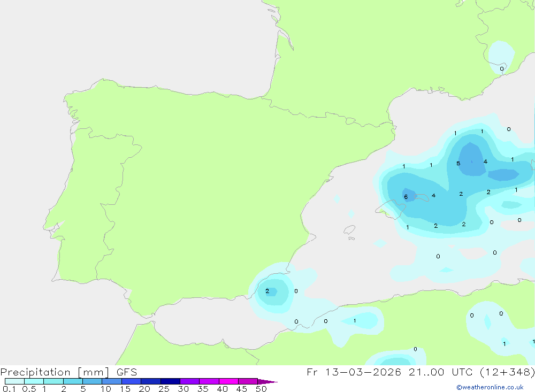Select the 10–15 mm legend color swatch
535x392 pixels.
(112, 381)
